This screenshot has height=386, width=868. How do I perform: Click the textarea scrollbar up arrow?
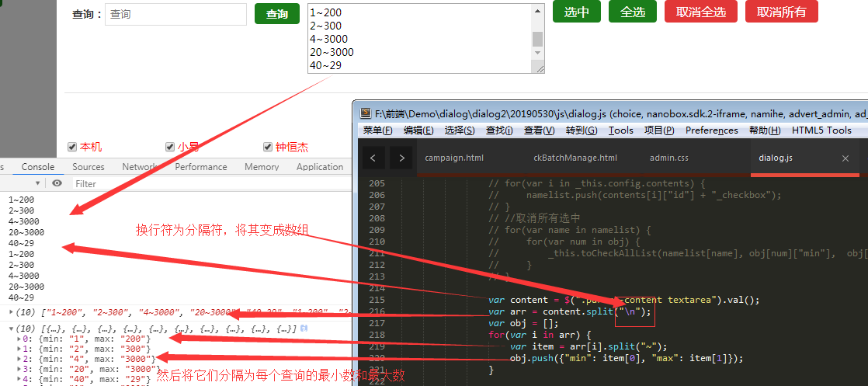[x=537, y=11]
